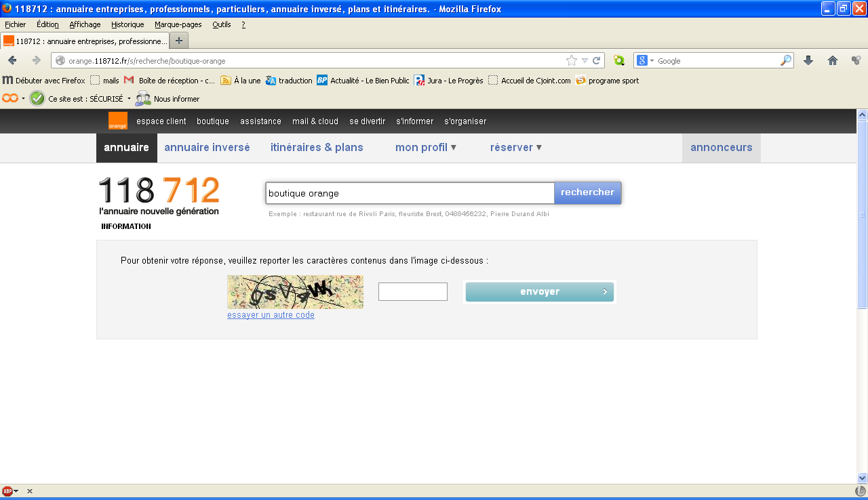Select the annuaire tab

pos(126,147)
